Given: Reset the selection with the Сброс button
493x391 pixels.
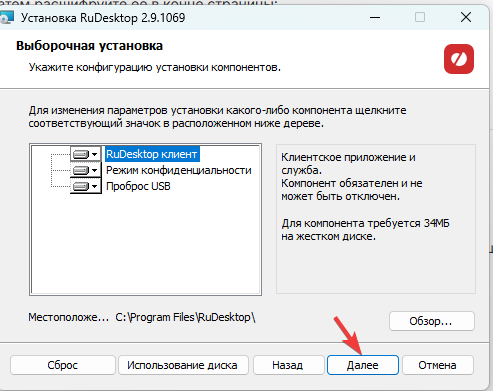Looking at the screenshot, I should coord(63,365).
